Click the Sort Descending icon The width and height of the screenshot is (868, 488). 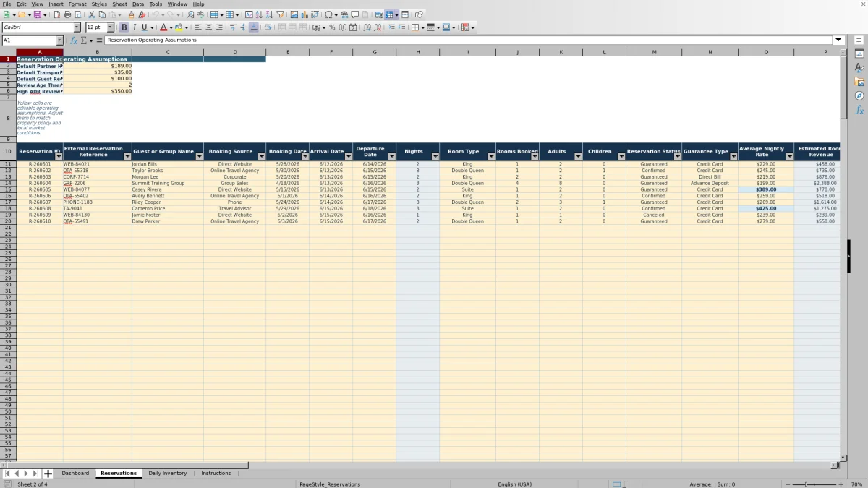(269, 14)
